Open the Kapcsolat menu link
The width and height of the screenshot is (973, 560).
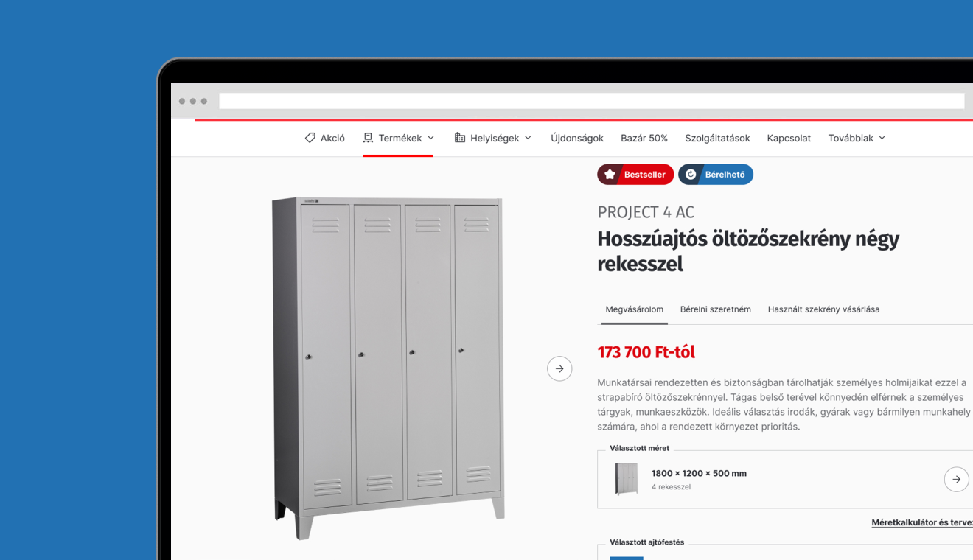click(x=789, y=138)
